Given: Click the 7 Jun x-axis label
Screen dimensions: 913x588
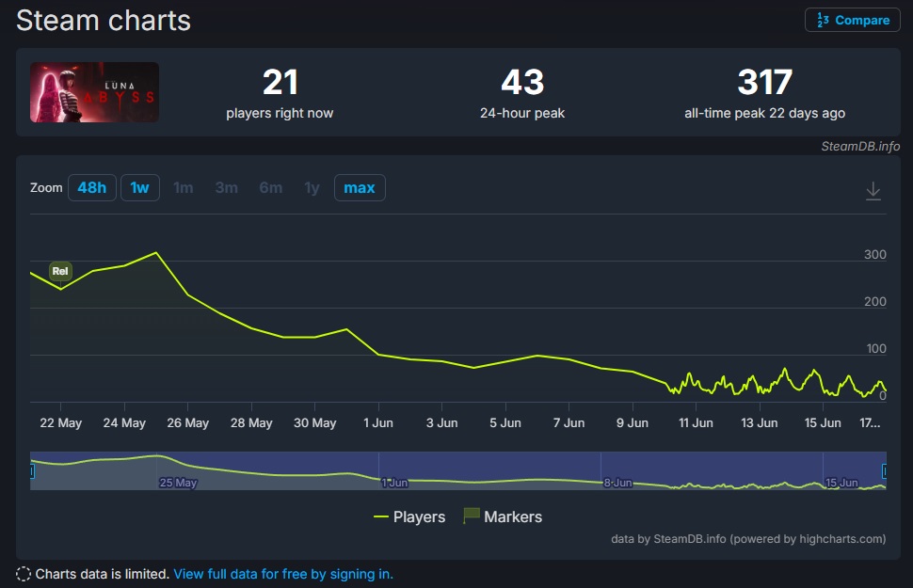Looking at the screenshot, I should tap(569, 422).
